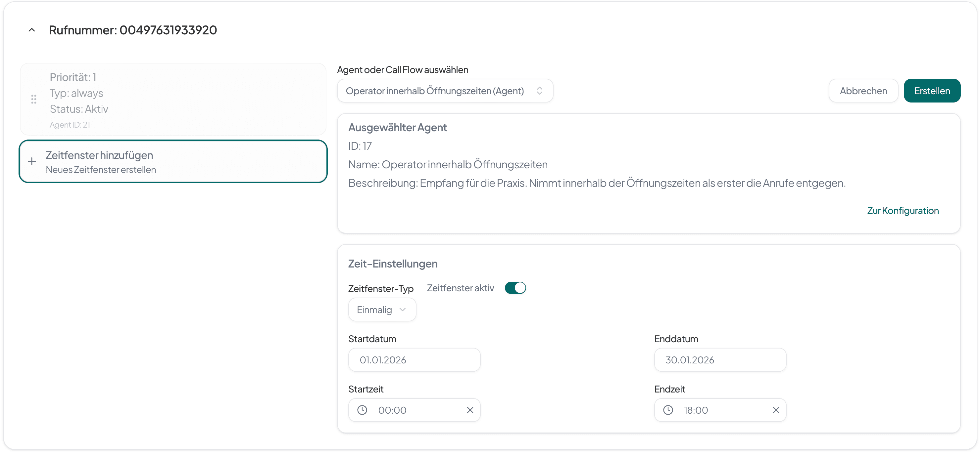This screenshot has height=453, width=980.
Task: Clear the Endzeit value with X icon
Action: 776,410
